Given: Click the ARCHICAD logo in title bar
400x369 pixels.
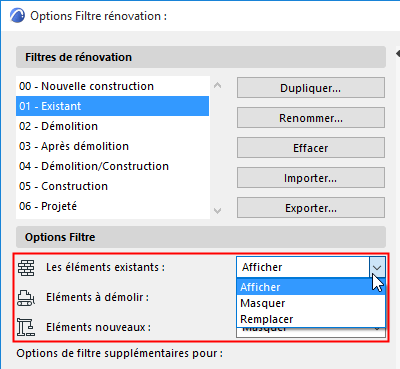Looking at the screenshot, I should tap(17, 16).
